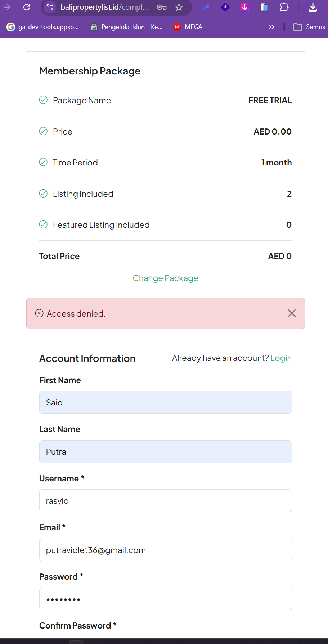Open the Extensions puzzle-piece menu

tap(284, 7)
